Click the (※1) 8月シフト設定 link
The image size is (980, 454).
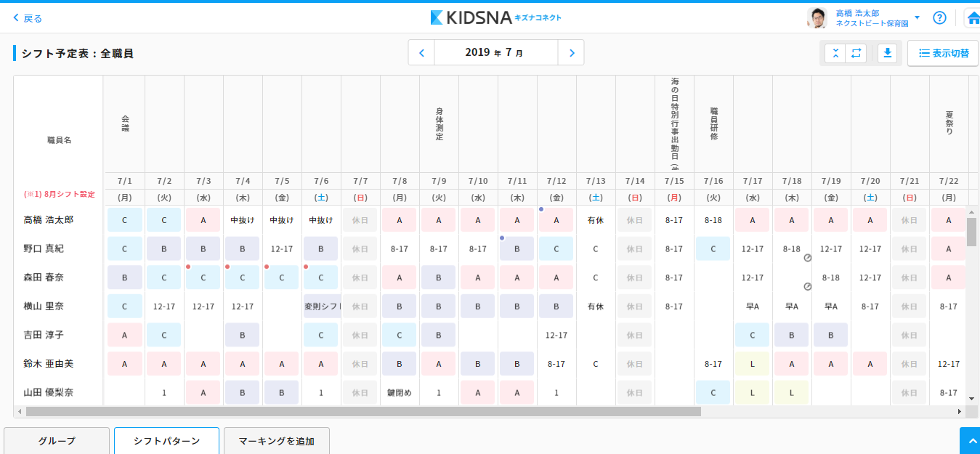59,194
